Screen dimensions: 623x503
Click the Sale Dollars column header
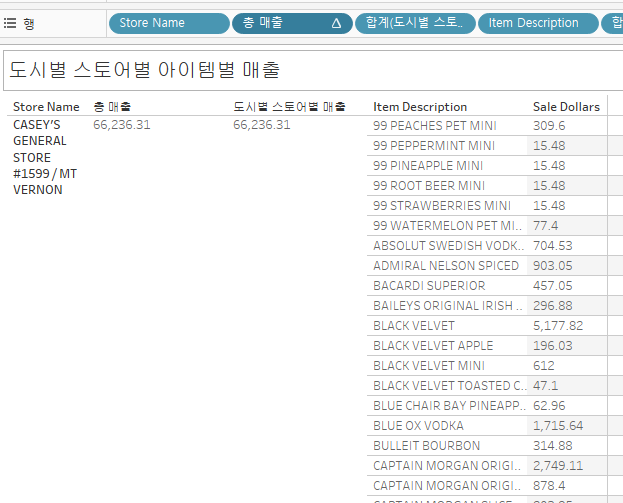coord(566,107)
